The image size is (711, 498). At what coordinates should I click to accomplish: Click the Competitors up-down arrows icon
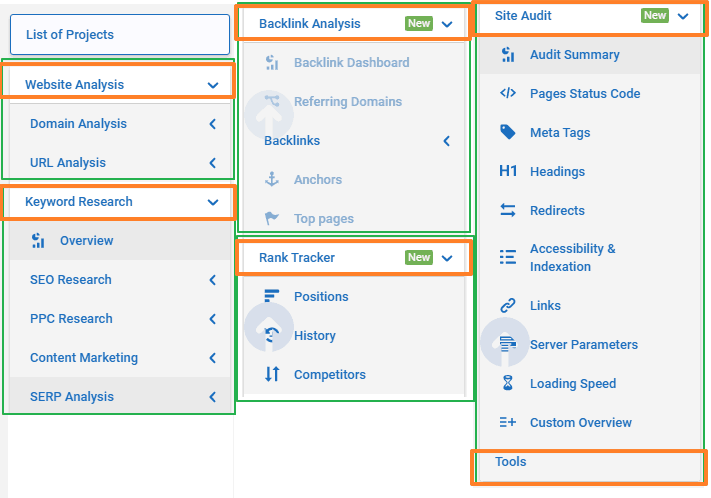tap(272, 374)
